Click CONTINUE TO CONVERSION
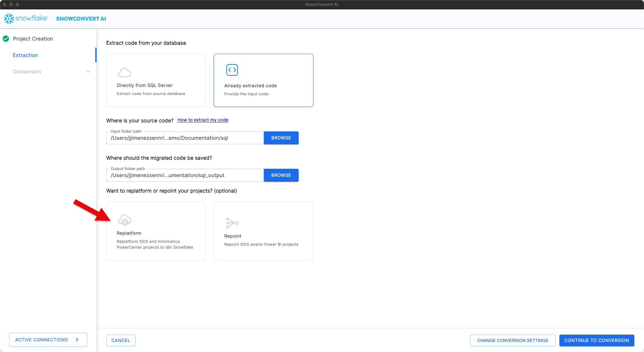This screenshot has height=352, width=644. (x=597, y=340)
